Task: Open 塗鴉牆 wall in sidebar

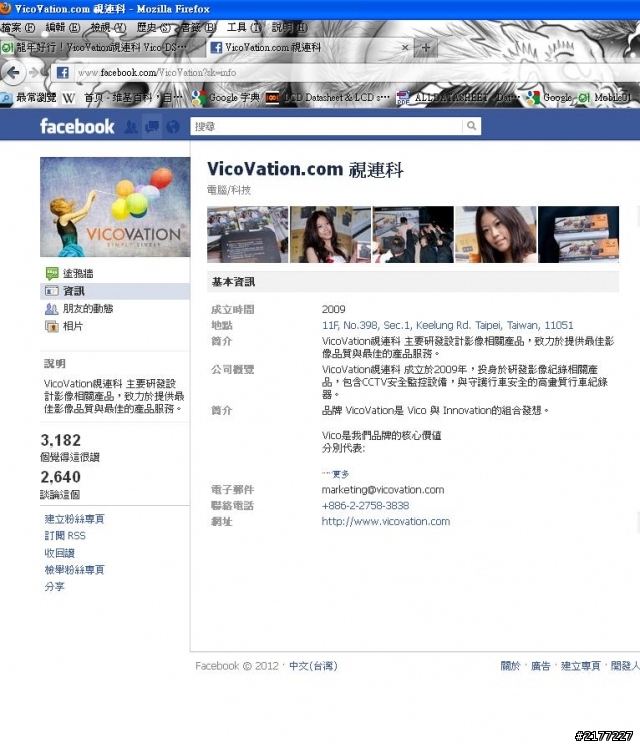Action: tap(78, 273)
